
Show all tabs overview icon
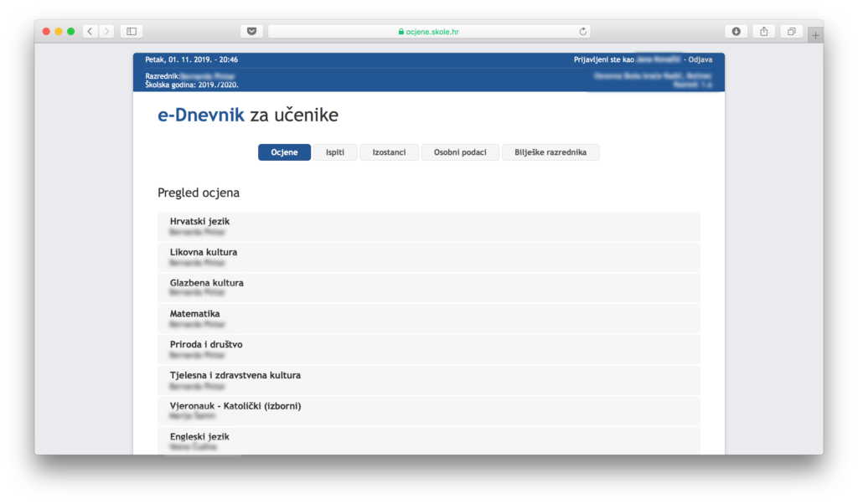tap(790, 32)
